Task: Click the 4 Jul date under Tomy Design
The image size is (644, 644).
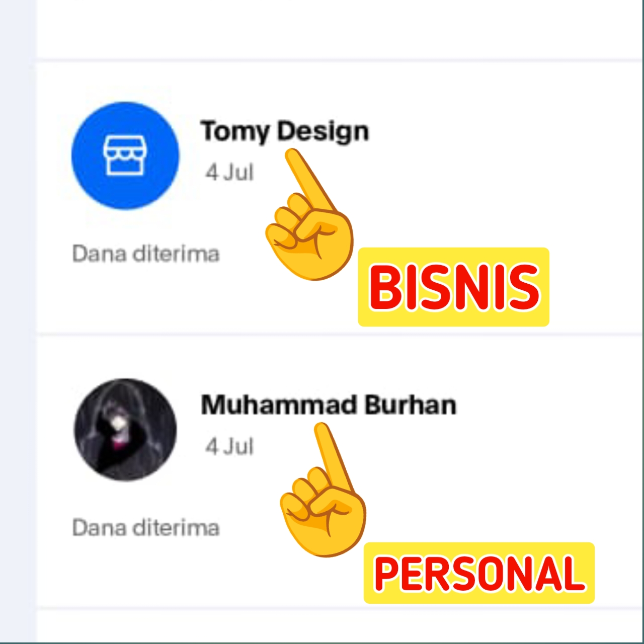Action: (x=229, y=172)
